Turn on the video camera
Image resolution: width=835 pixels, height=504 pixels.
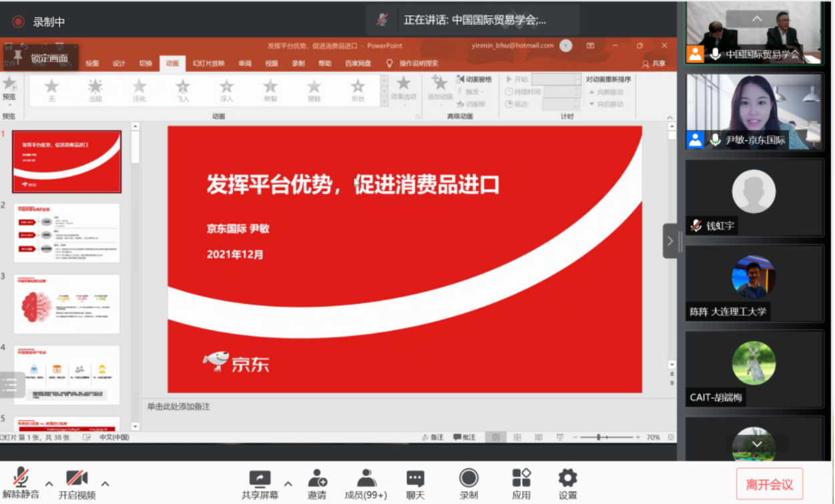pyautogui.click(x=77, y=478)
